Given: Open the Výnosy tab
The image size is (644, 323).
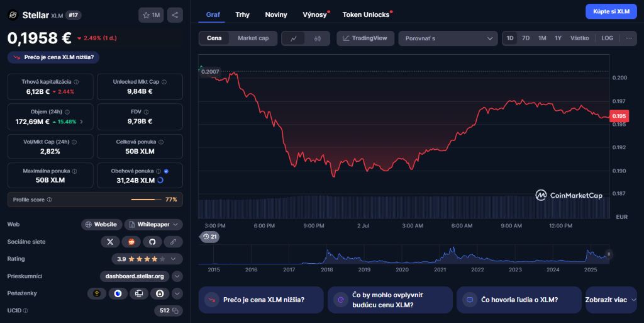Looking at the screenshot, I should tap(314, 14).
